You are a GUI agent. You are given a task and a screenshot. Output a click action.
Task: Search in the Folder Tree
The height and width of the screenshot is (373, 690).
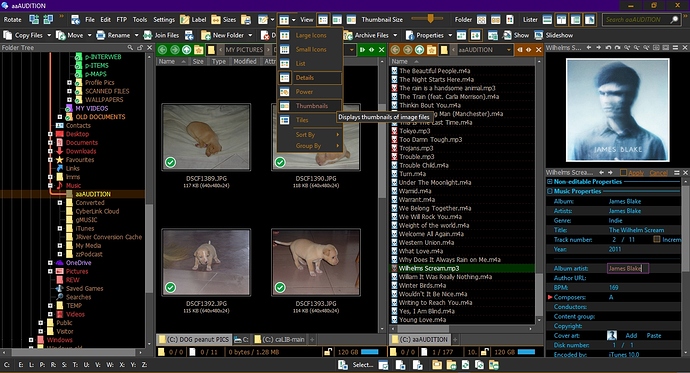pos(130,48)
